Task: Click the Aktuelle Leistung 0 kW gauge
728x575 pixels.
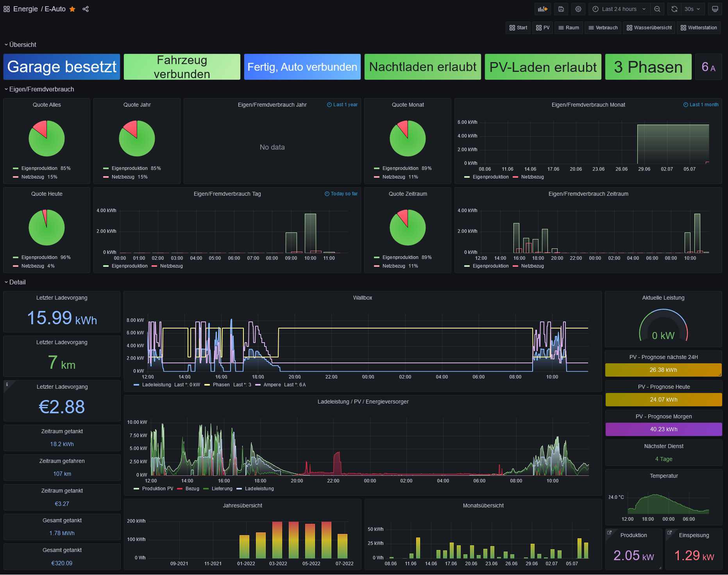Action: [663, 326]
